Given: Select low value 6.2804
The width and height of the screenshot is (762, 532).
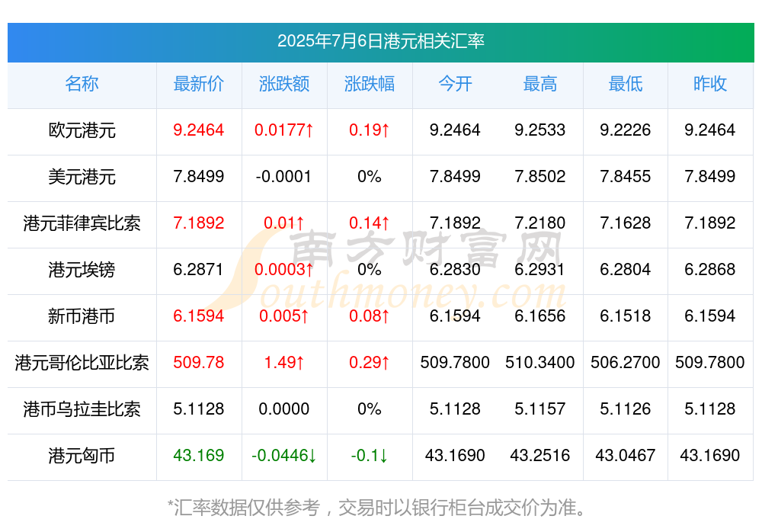Looking at the screenshot, I should pyautogui.click(x=626, y=269).
